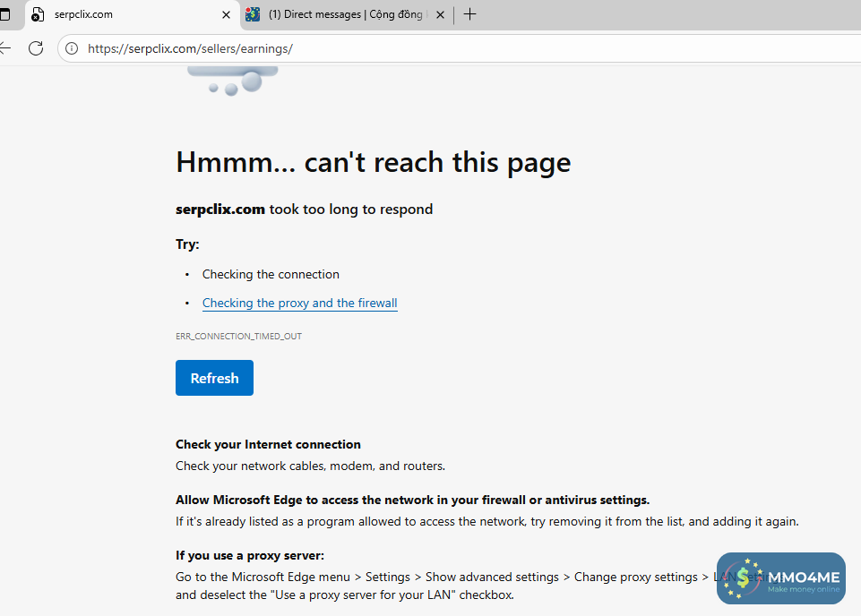Click "Check your network cables, modem, and routers."
The image size is (861, 616).
[x=310, y=466]
